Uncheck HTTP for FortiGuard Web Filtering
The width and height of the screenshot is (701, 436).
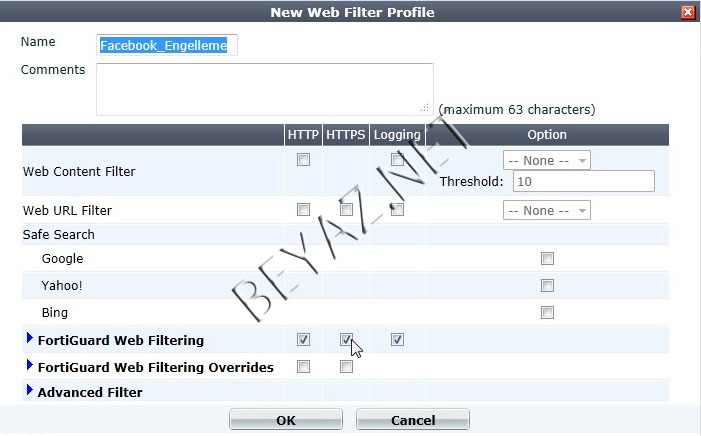point(303,340)
